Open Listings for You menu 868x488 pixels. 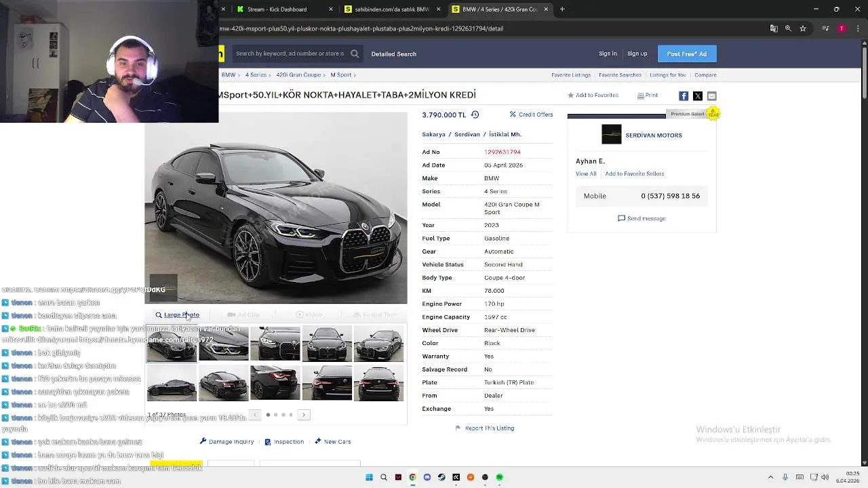(668, 75)
